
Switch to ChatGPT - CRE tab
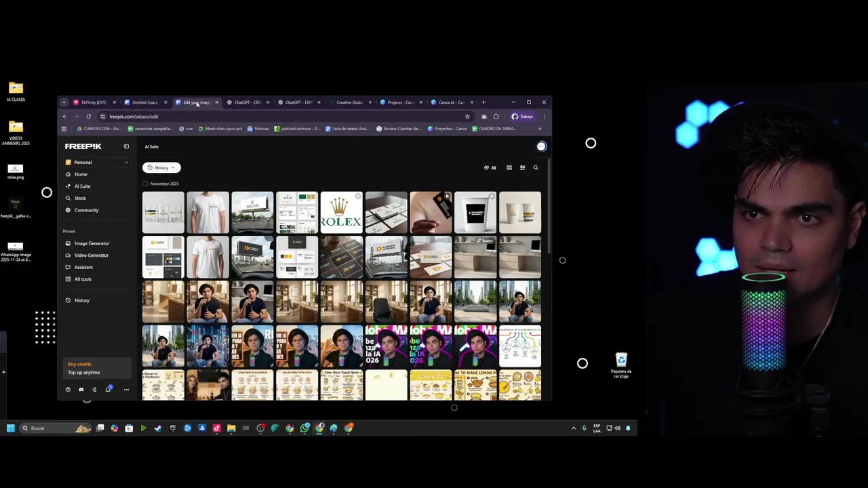coord(248,102)
